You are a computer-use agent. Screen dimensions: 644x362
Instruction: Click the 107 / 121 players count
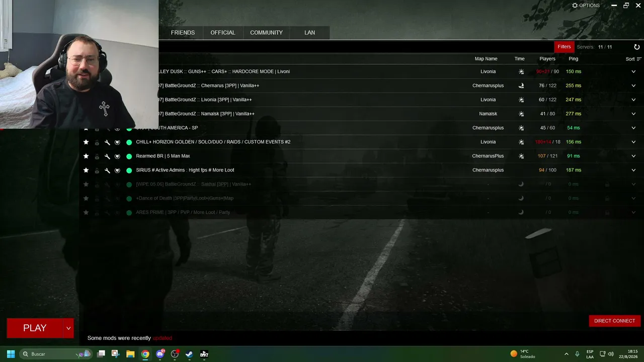tap(547, 156)
